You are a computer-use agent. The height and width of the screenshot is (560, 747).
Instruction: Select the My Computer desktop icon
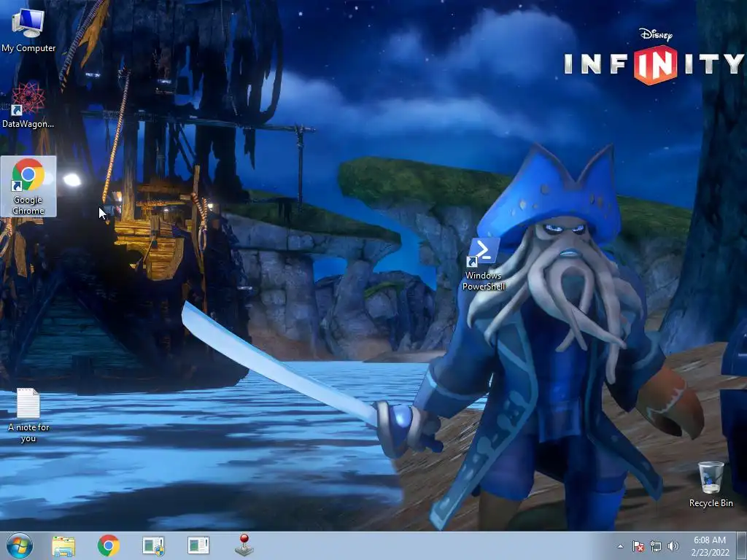(x=28, y=29)
